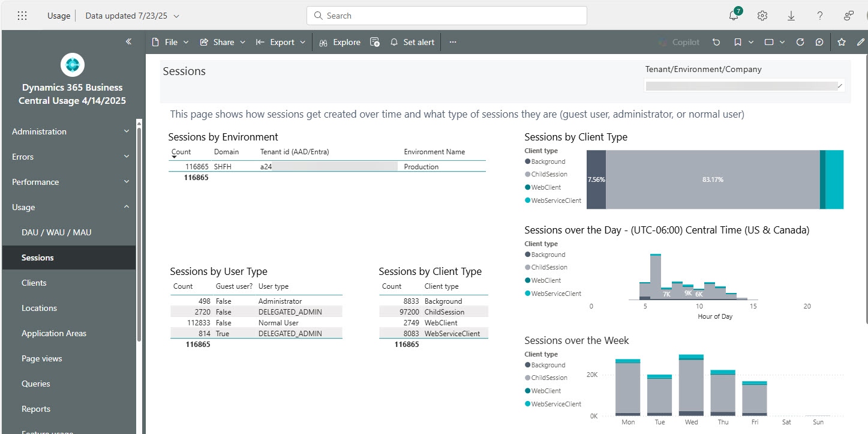Screen dimensions: 868x434
Task: Click the Production environment name cell
Action: [x=421, y=167]
